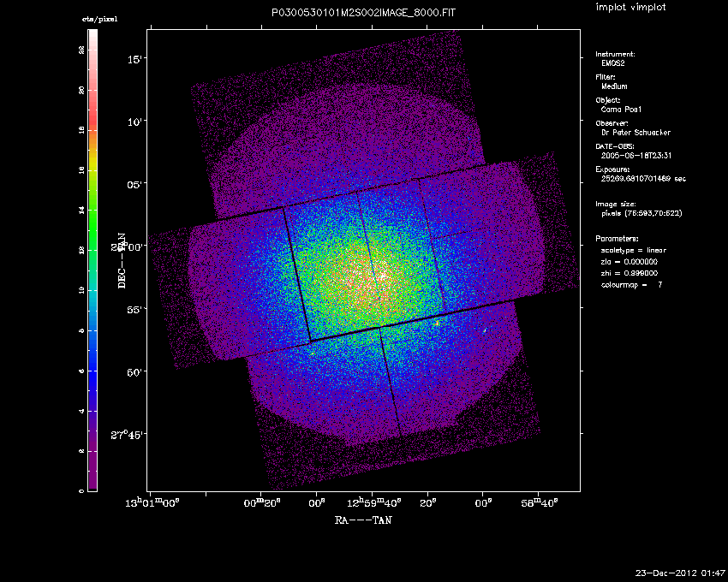Click the RA tick label 12h59m40s
Screen dimensions: 728x582
374,503
